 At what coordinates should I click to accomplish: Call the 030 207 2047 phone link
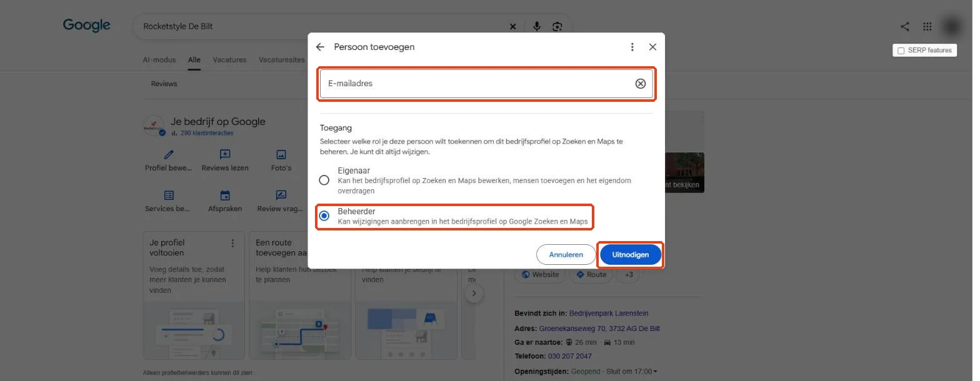point(569,356)
